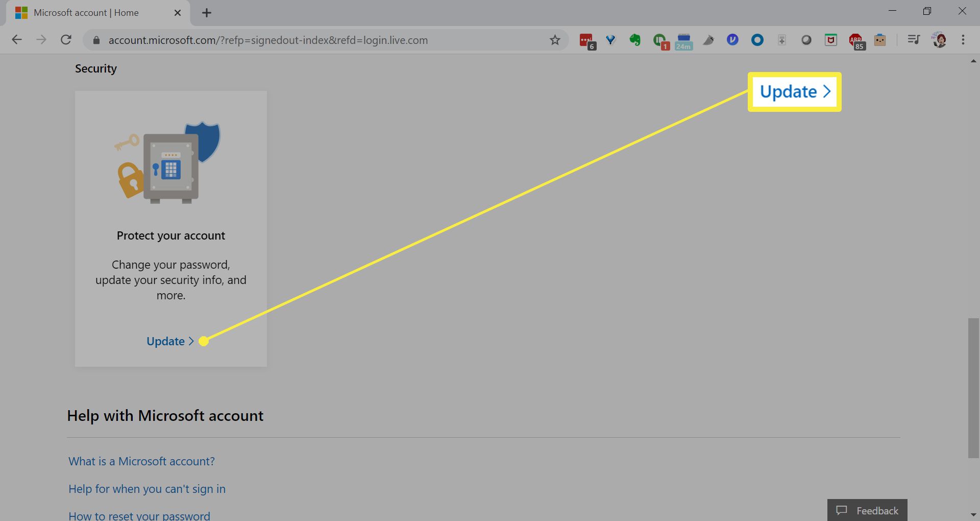Screen dimensions: 980x521
Task: Open 'How to reset your password' link
Action: point(139,515)
